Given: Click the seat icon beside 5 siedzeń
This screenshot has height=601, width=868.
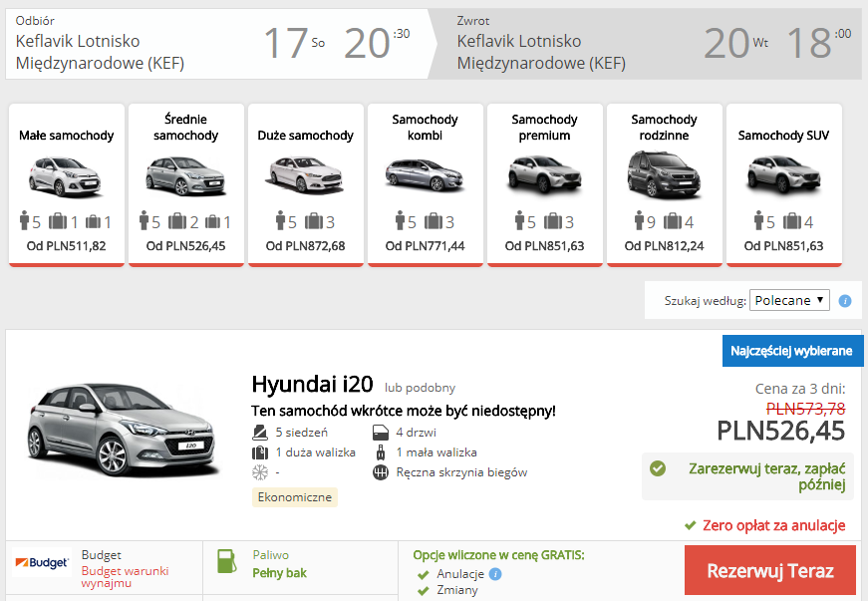Looking at the screenshot, I should pyautogui.click(x=260, y=433).
